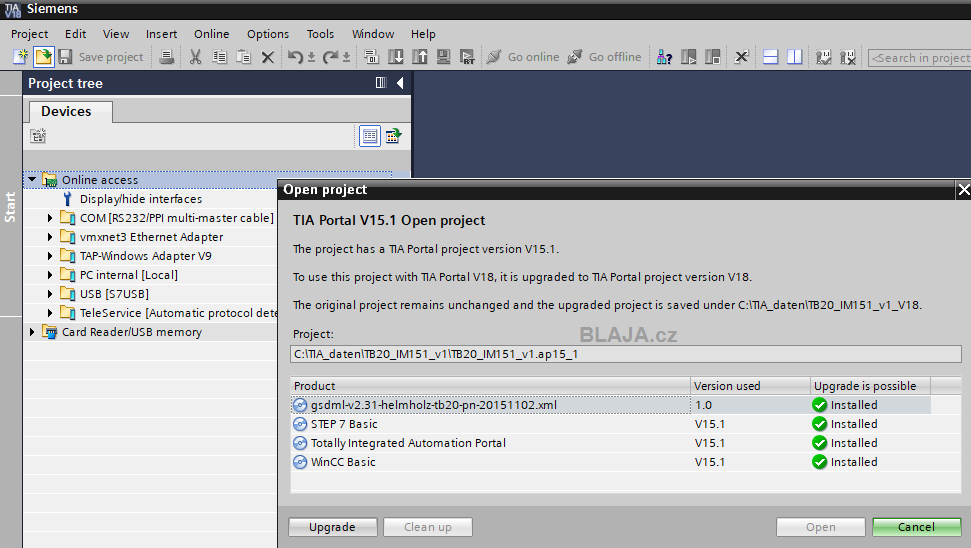Click Go online in toolbar
The width and height of the screenshot is (971, 548).
click(523, 57)
